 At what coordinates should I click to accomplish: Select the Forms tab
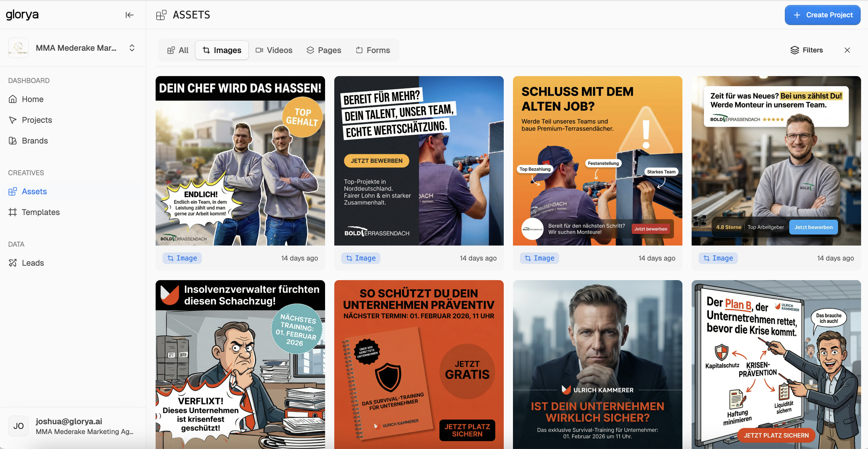[373, 50]
